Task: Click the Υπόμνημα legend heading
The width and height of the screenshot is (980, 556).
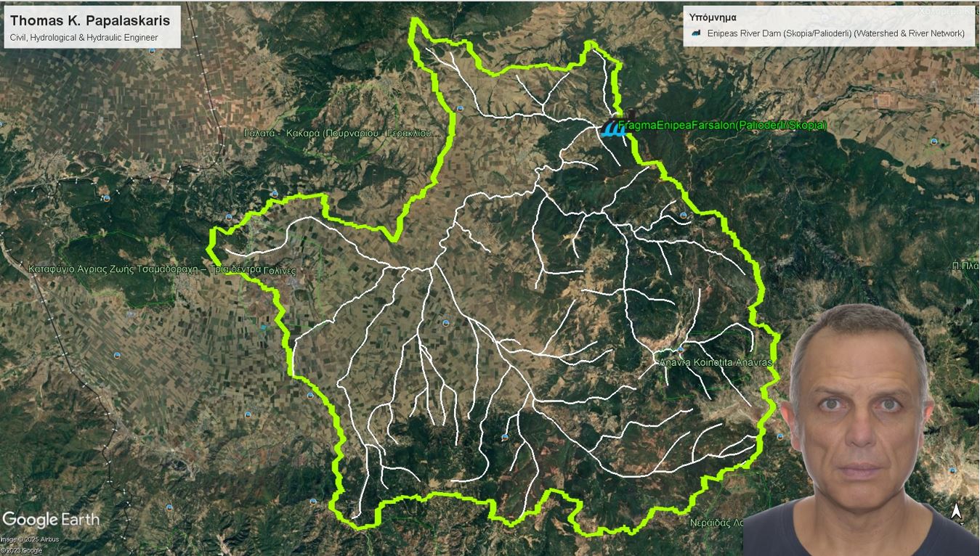Action: click(713, 17)
